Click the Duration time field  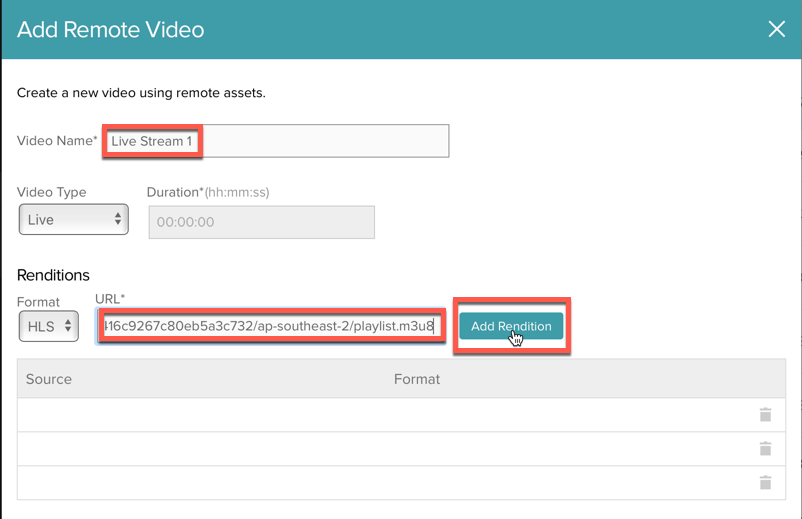pyautogui.click(x=261, y=222)
